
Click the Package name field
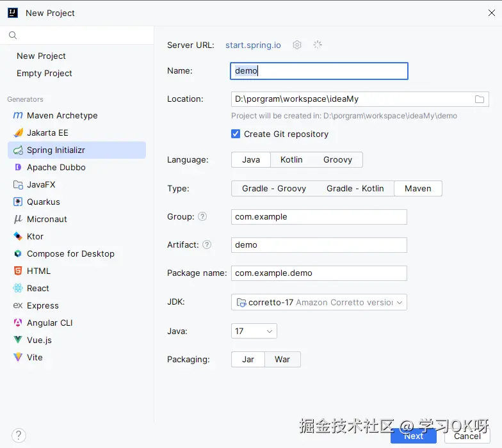pos(319,273)
